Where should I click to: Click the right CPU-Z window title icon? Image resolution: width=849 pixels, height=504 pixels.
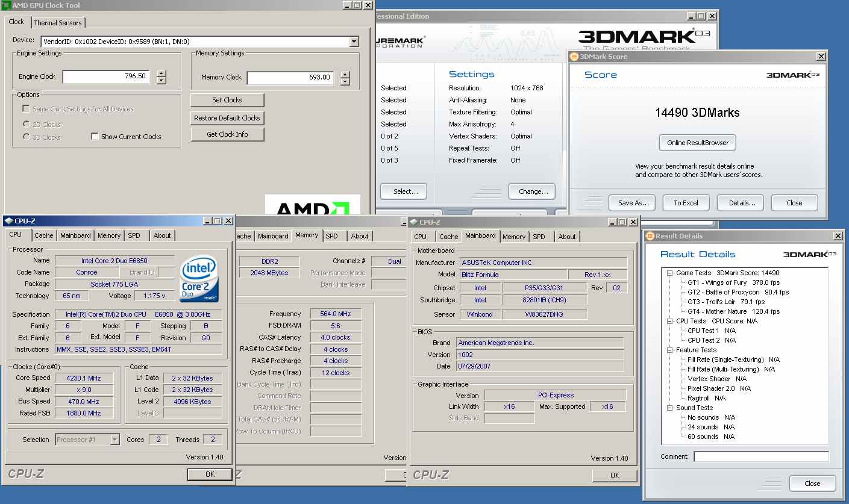coord(413,222)
